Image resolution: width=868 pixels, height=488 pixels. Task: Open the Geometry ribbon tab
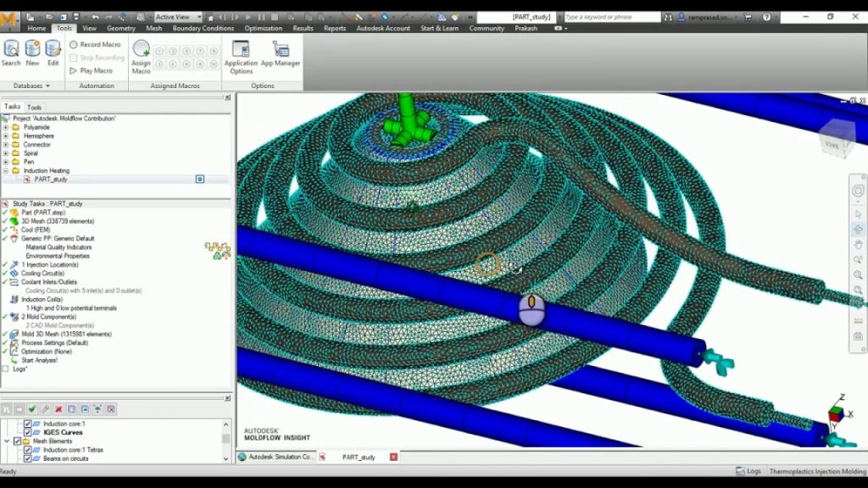[120, 28]
